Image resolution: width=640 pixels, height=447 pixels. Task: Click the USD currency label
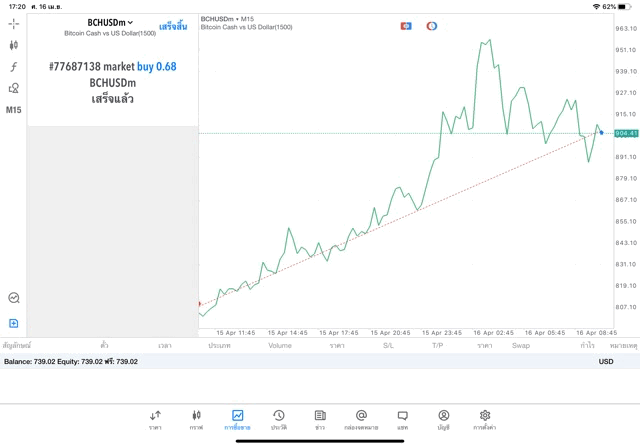tap(606, 361)
